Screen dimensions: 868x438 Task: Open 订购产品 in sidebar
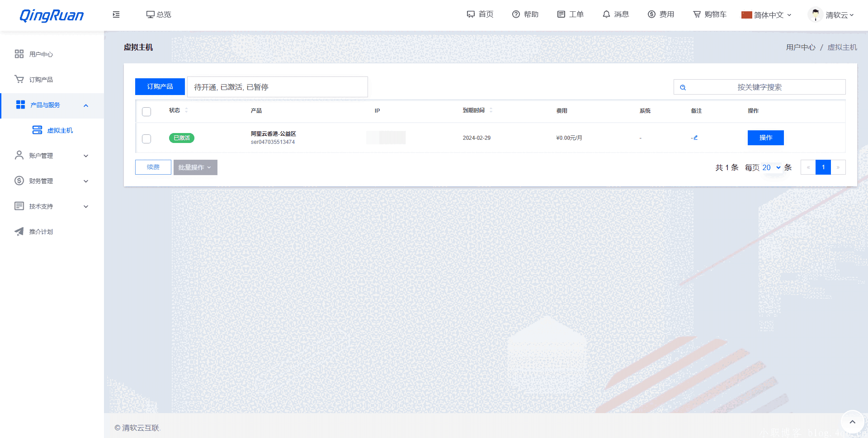[x=52, y=80]
